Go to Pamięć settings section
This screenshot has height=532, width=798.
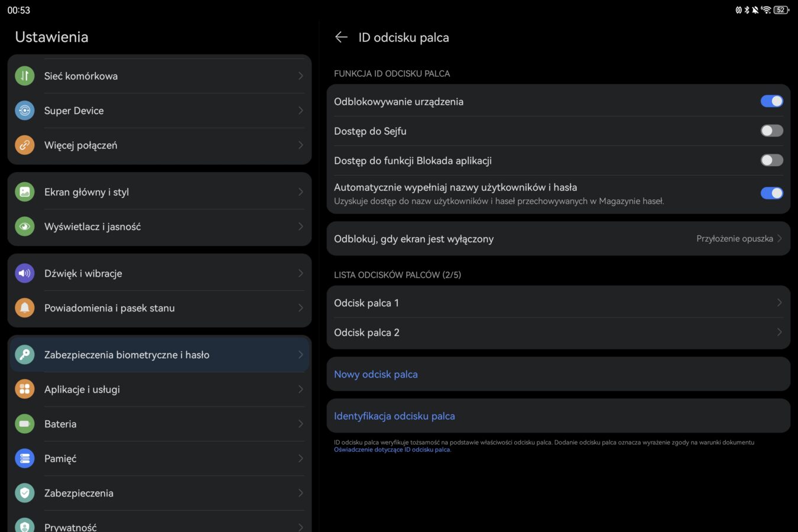(160, 459)
